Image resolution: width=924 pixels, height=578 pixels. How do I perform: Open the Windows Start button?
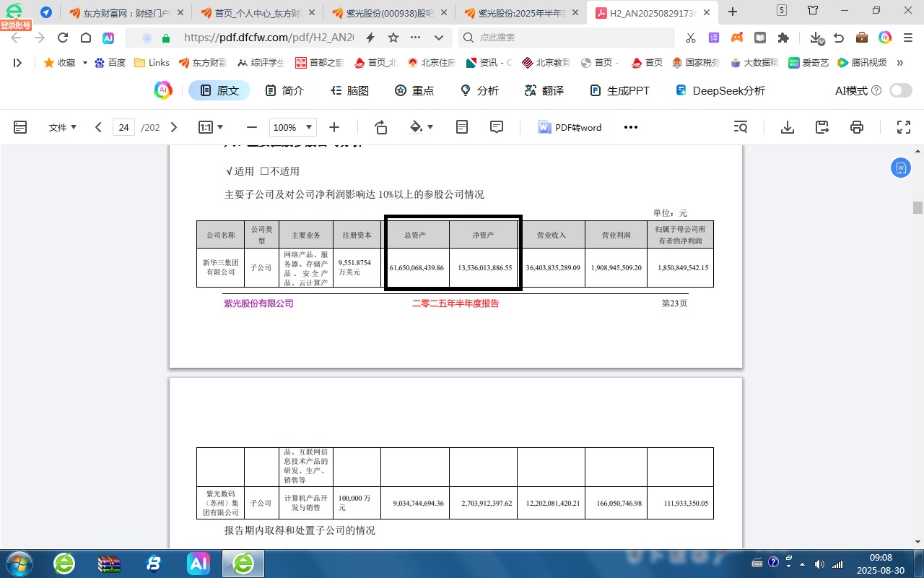tap(18, 563)
